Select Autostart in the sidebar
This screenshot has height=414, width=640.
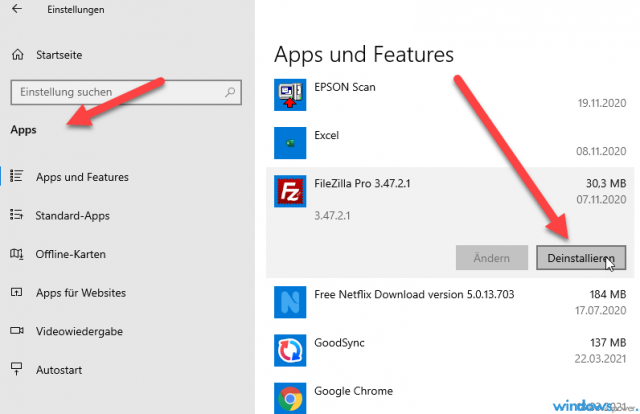(60, 369)
